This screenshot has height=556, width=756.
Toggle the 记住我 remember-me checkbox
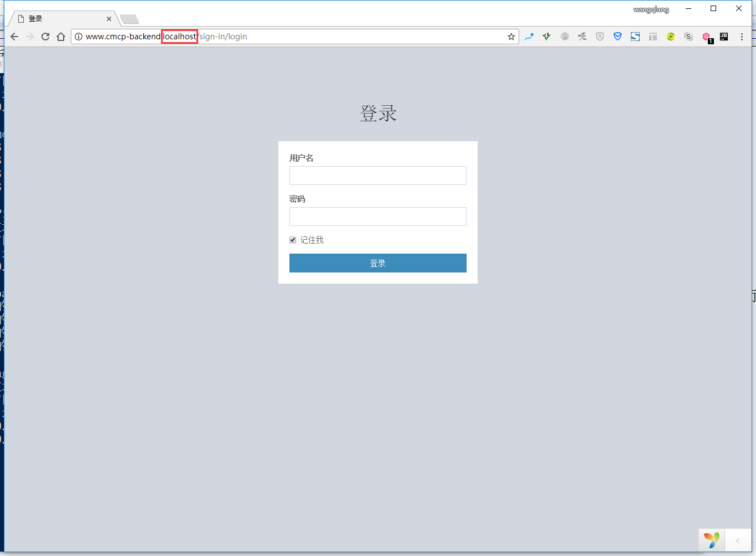[293, 240]
